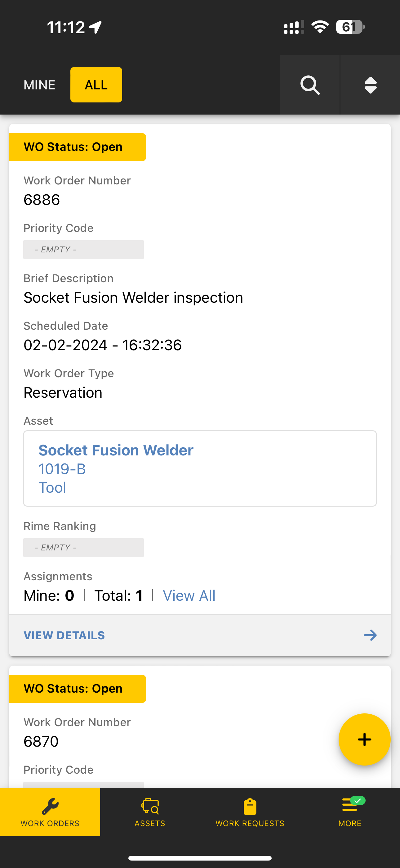Tap the empty Rime Ranking field
This screenshot has width=400, height=868.
pyautogui.click(x=83, y=548)
